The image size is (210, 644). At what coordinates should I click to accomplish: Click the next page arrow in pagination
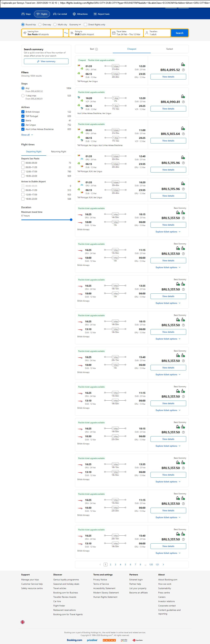[163, 565]
